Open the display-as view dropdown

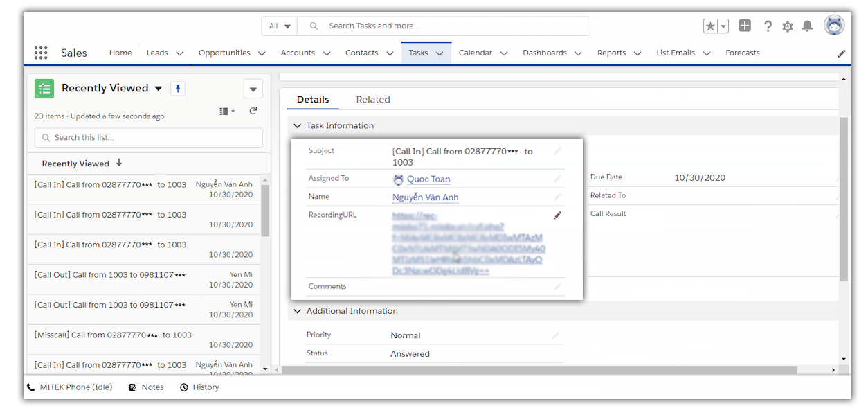coord(227,111)
